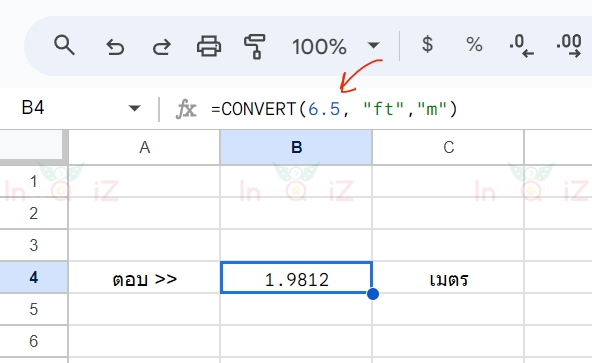592x363 pixels.
Task: Click cell containing ตอบ >>
Action: click(144, 278)
